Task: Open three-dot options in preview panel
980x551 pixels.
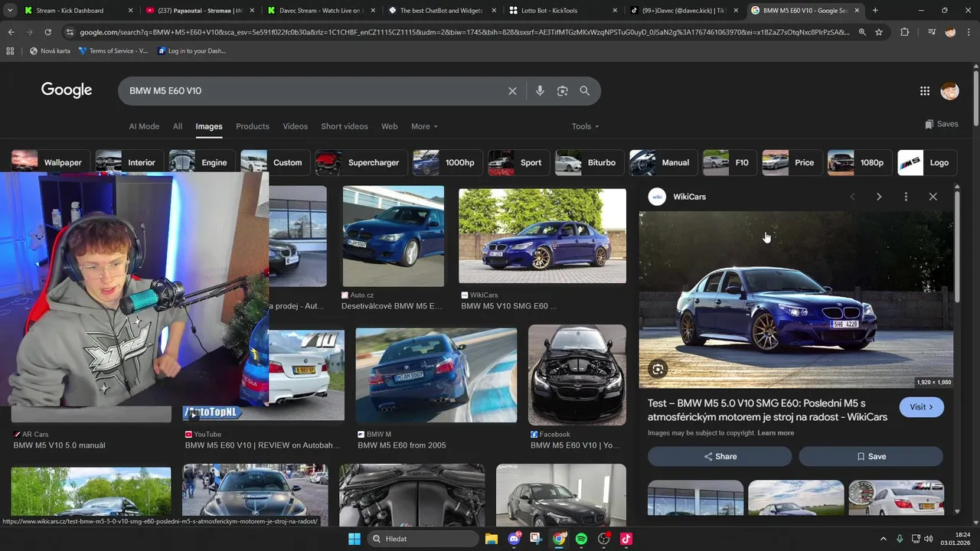Action: pos(906,197)
